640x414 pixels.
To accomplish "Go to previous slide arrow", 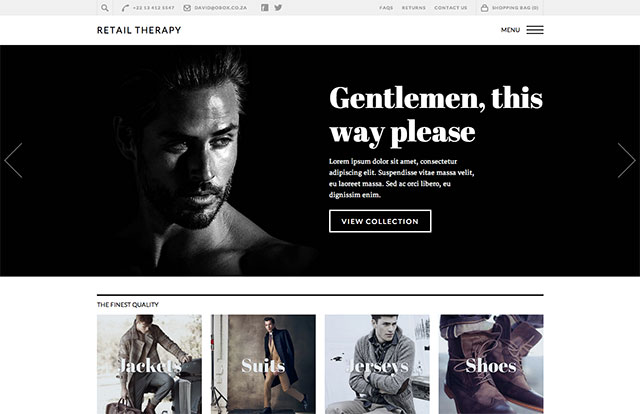I will [x=13, y=160].
